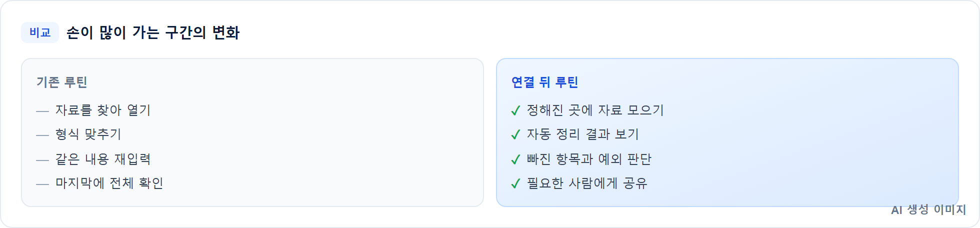Click the 연결 뒤 루틴 panel title
The image size is (980, 228).
click(544, 82)
